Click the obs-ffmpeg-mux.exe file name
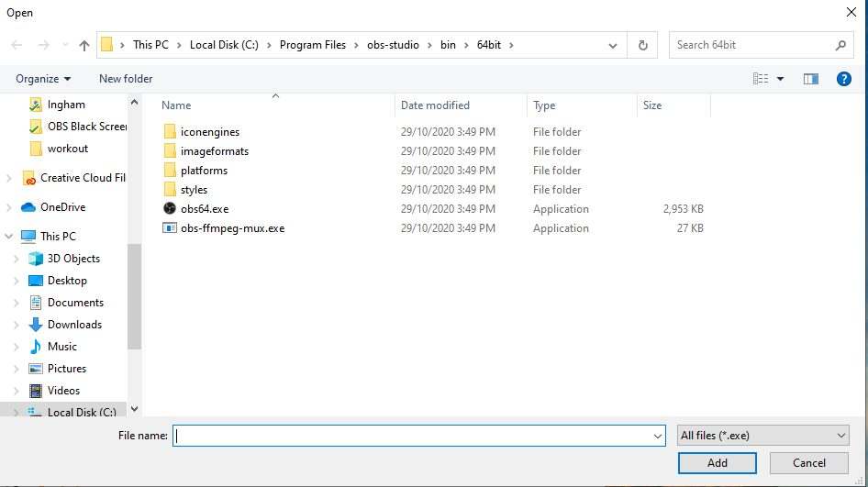Image resolution: width=868 pixels, height=487 pixels. pyautogui.click(x=232, y=228)
